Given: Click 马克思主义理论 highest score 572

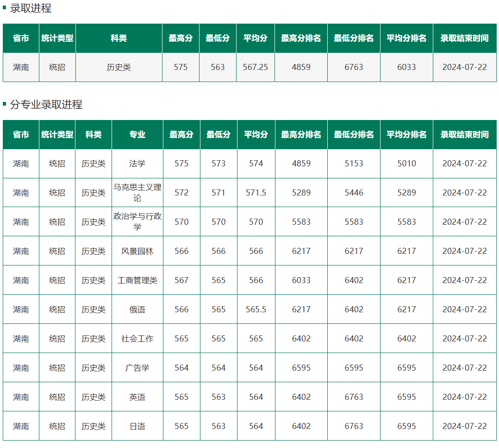Looking at the screenshot, I should coord(181,193).
